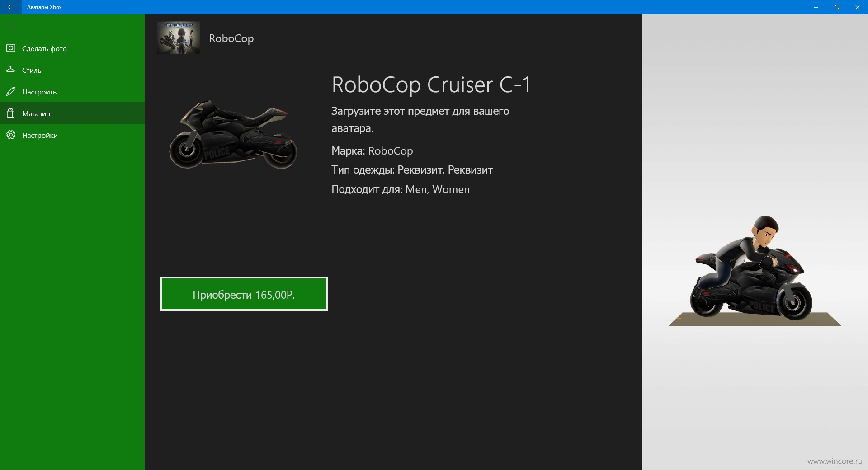Click the RoboCop collection title
Screen dimensions: 868x470
pyautogui.click(x=231, y=38)
